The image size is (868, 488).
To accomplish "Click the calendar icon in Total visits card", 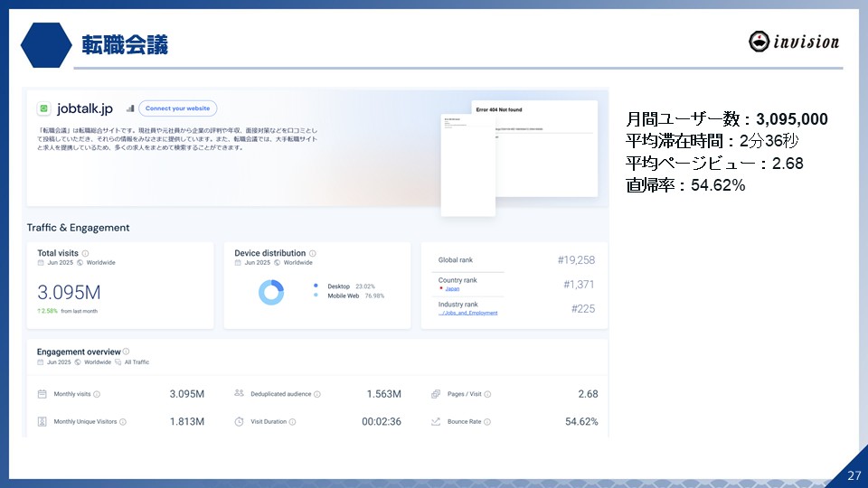I will (41, 263).
